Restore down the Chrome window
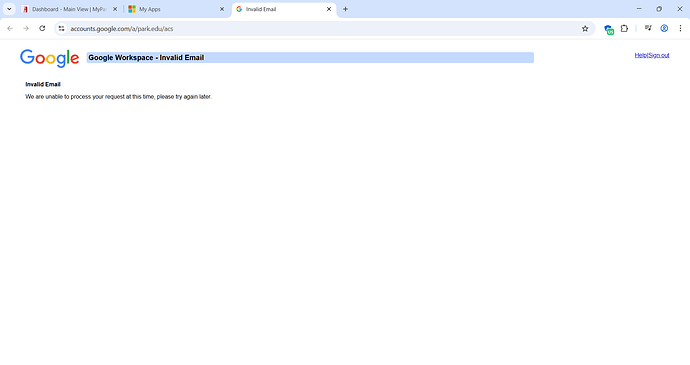This screenshot has height=365, width=690. (659, 9)
